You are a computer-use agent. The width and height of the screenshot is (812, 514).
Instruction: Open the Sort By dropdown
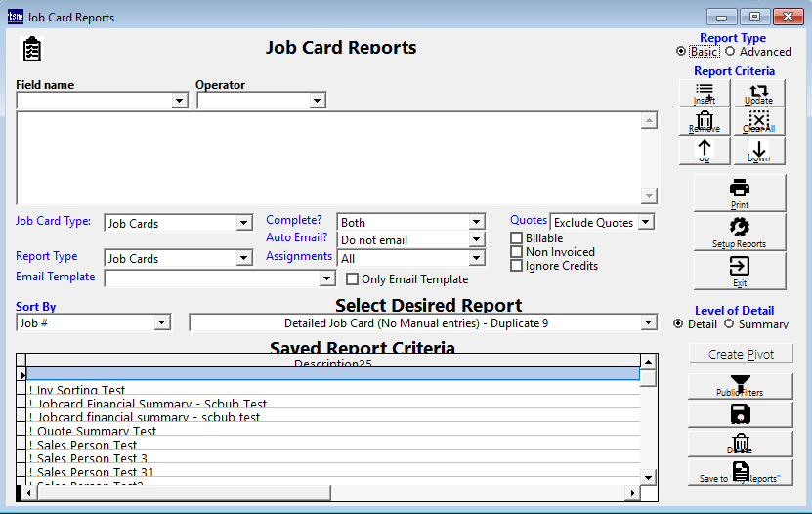[x=161, y=323]
